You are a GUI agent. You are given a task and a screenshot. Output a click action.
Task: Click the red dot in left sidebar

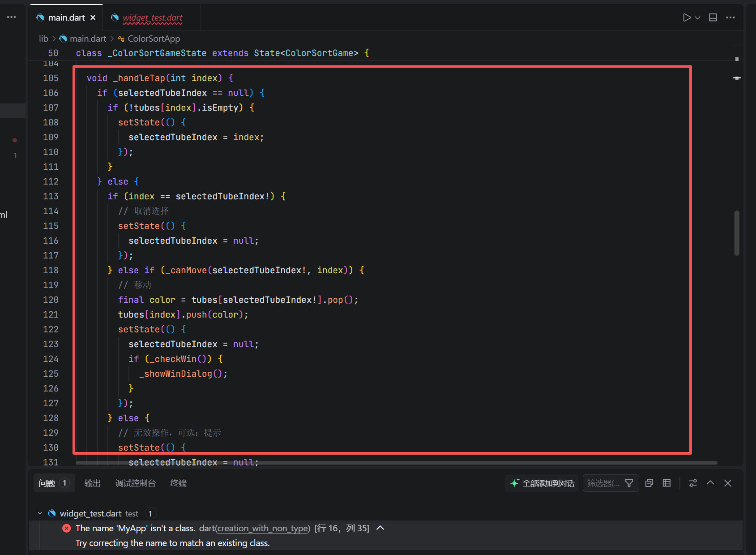(x=15, y=140)
